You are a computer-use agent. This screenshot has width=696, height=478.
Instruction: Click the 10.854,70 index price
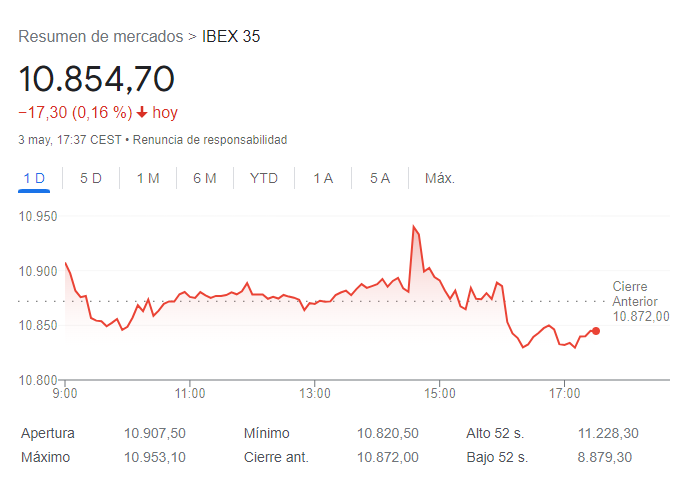[97, 78]
